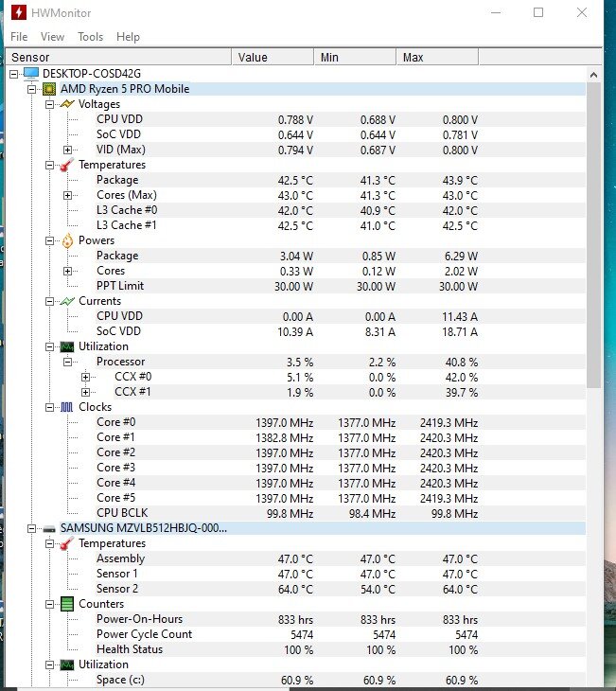Click the 40.8 % Processor max value
This screenshot has width=616, height=691.
coord(462,363)
